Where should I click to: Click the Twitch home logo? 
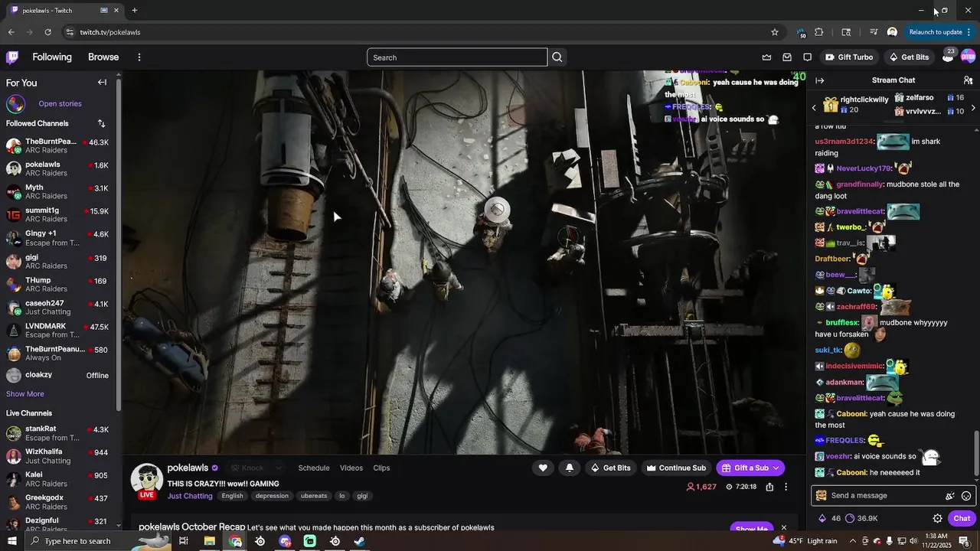[x=12, y=57]
